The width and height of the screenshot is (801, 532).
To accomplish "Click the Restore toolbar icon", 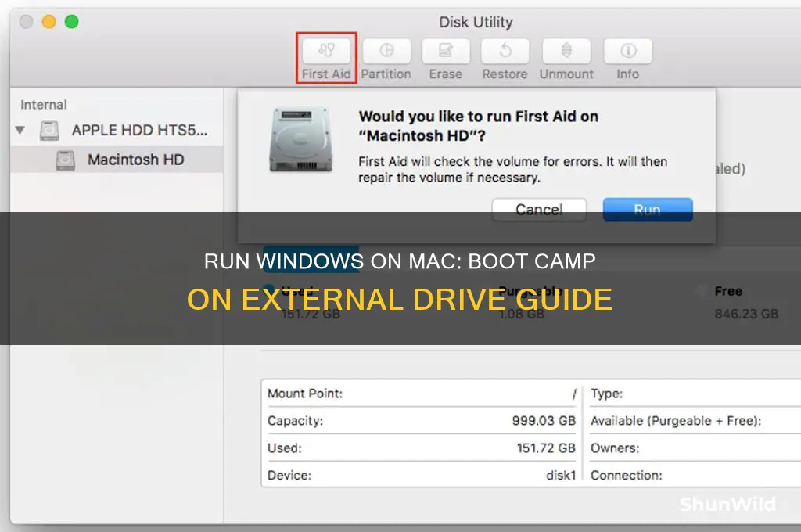I will [x=505, y=51].
